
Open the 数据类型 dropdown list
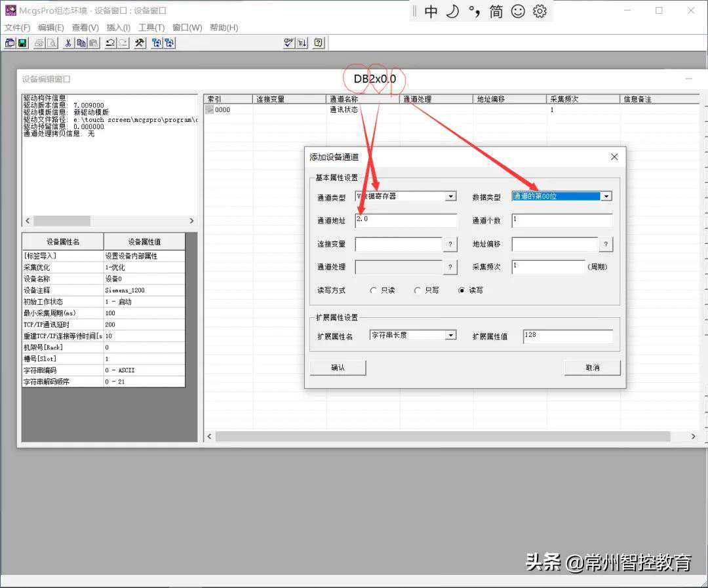point(606,196)
